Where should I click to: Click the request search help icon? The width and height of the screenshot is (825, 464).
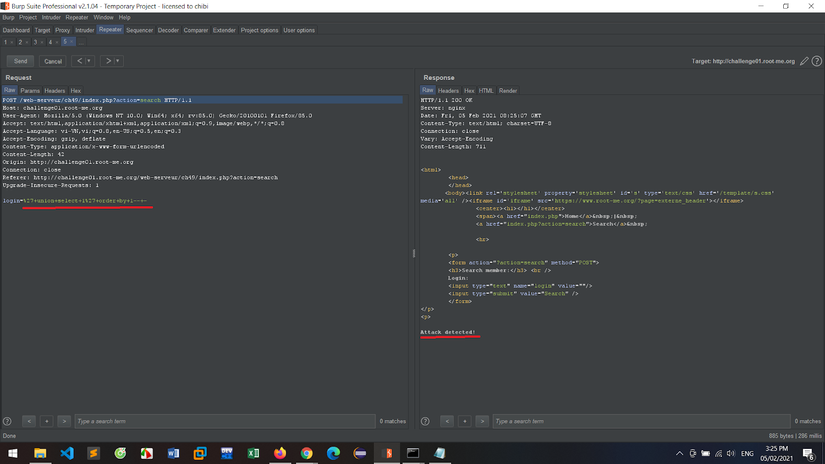8,422
